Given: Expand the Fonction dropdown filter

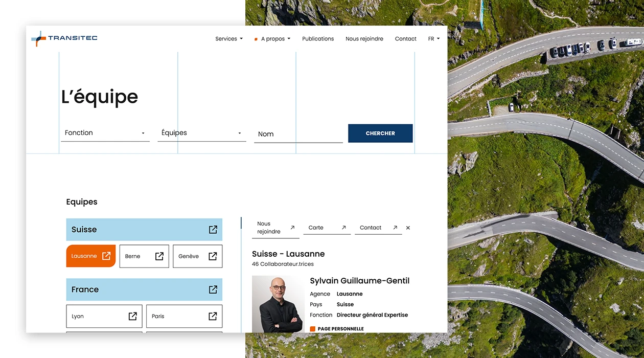Looking at the screenshot, I should (105, 133).
